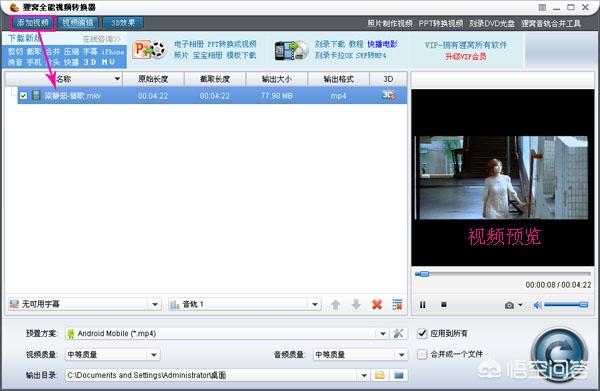Click the 快播电影 link
The width and height of the screenshot is (600, 391).
coord(382,44)
